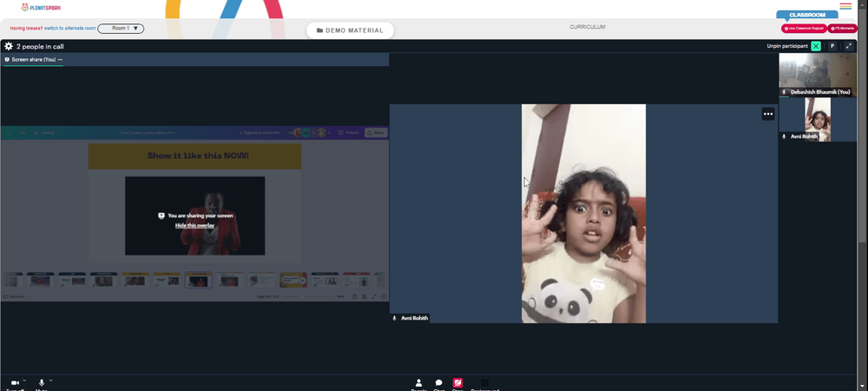Unpin participant with the green X button
Viewport: 868px width, 391px height.
tap(816, 46)
